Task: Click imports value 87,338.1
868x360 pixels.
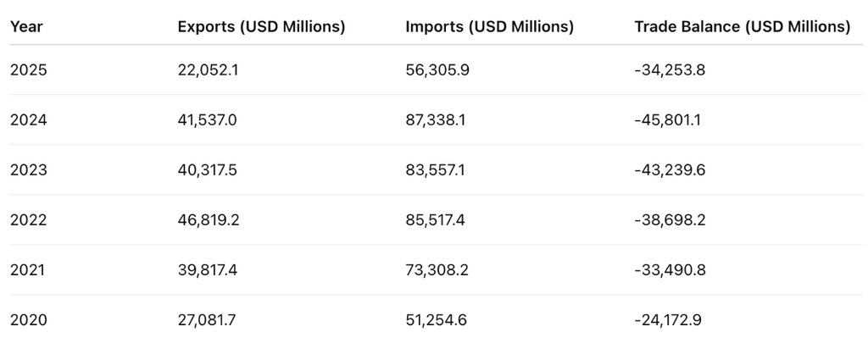Action: pyautogui.click(x=436, y=120)
